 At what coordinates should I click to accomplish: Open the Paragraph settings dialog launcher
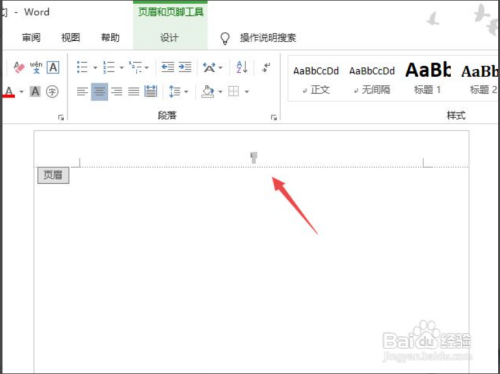point(274,117)
